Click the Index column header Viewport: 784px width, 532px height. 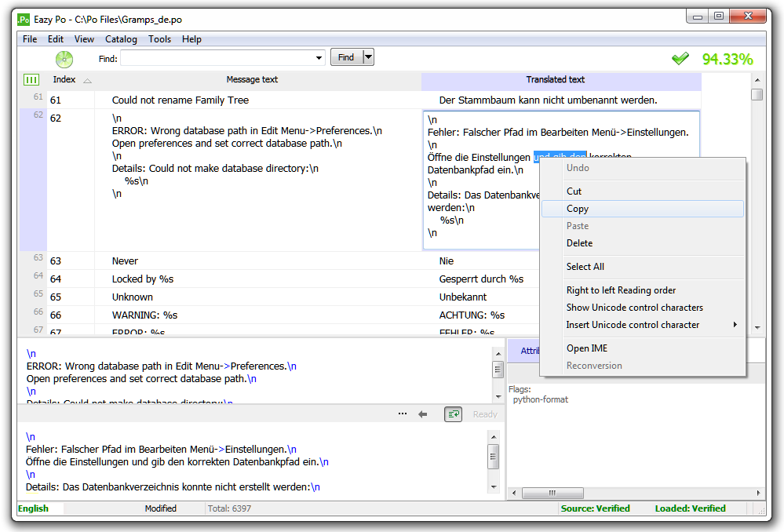64,79
